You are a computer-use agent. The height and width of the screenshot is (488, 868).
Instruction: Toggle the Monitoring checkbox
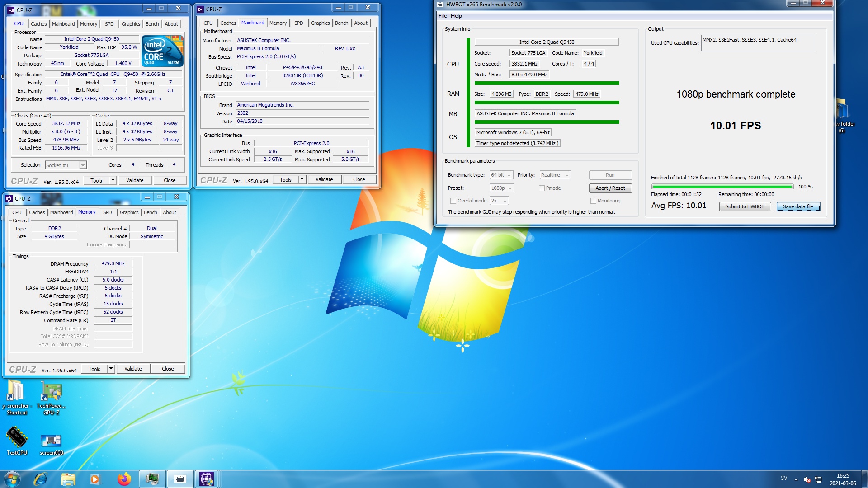[x=593, y=201]
